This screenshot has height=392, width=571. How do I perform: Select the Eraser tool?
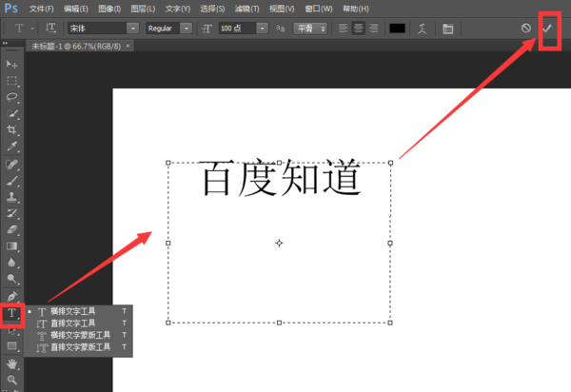click(x=11, y=229)
